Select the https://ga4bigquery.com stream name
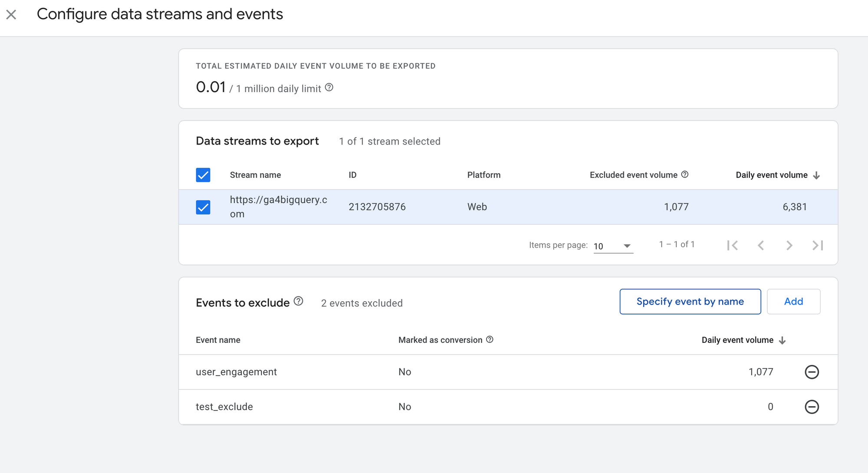Screen dimensions: 868x473 click(x=278, y=207)
